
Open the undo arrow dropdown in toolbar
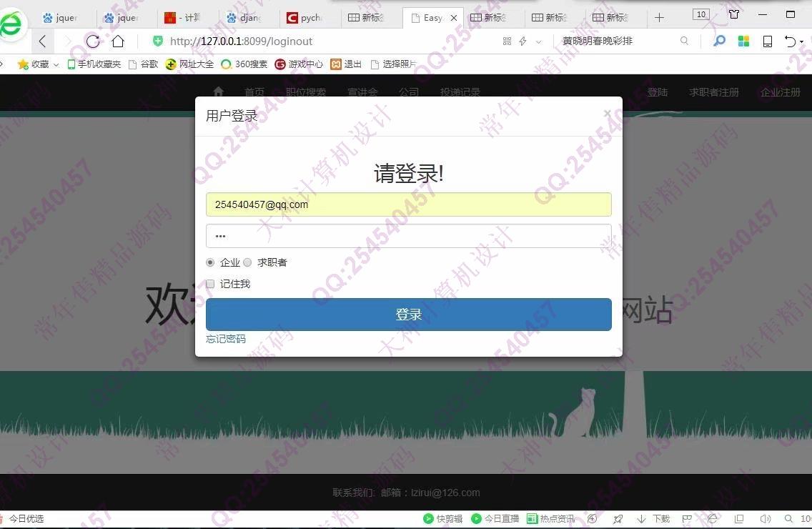click(x=802, y=41)
